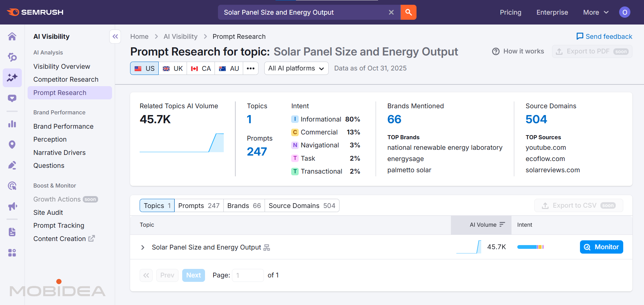644x305 pixels.
Task: Open more countries ellipsis menu
Action: pyautogui.click(x=251, y=68)
